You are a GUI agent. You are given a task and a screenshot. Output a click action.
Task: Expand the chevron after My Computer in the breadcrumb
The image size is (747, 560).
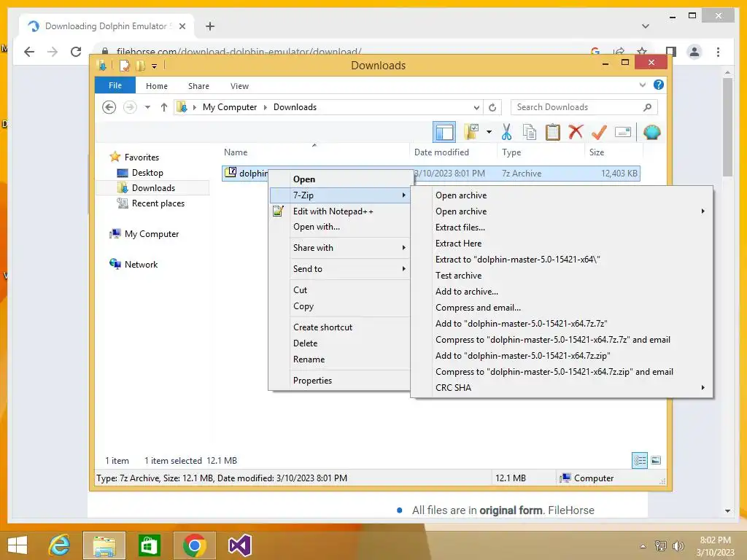(x=266, y=107)
